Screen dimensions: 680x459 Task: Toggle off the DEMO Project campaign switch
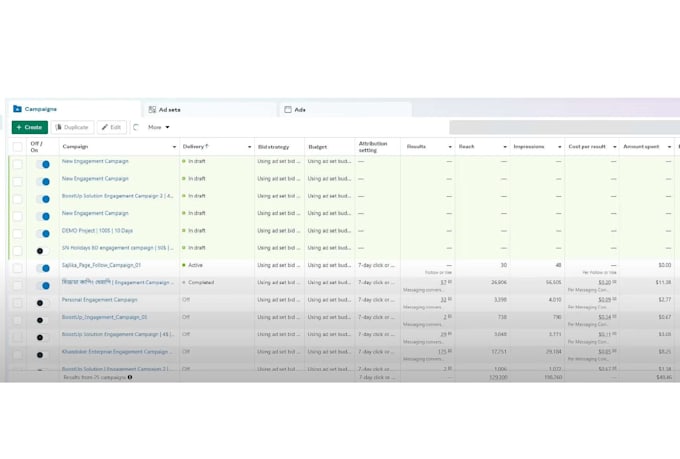(43, 233)
